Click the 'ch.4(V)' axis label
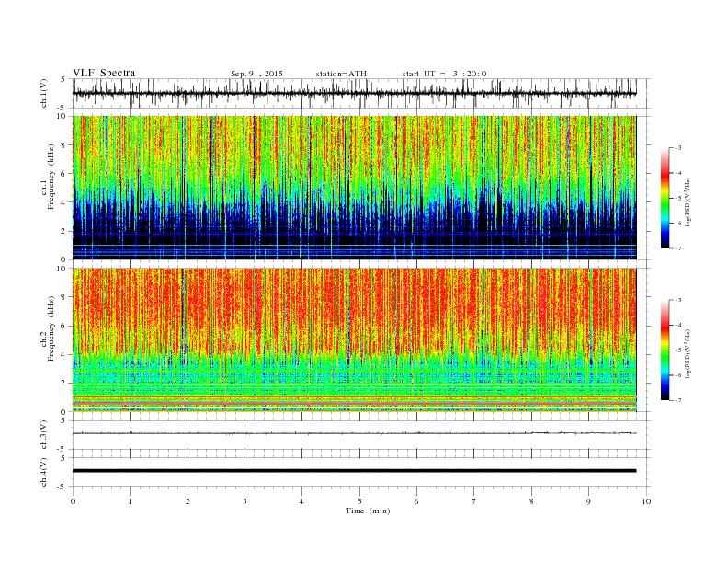 tap(43, 472)
